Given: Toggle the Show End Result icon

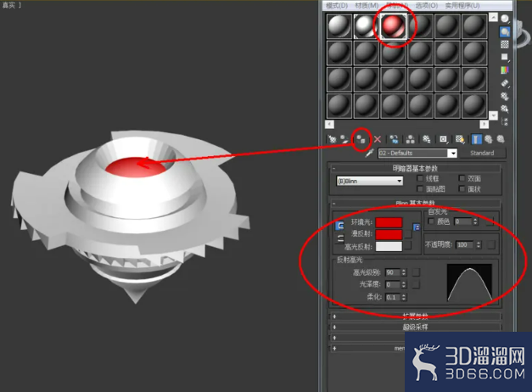Looking at the screenshot, I should click(x=476, y=139).
